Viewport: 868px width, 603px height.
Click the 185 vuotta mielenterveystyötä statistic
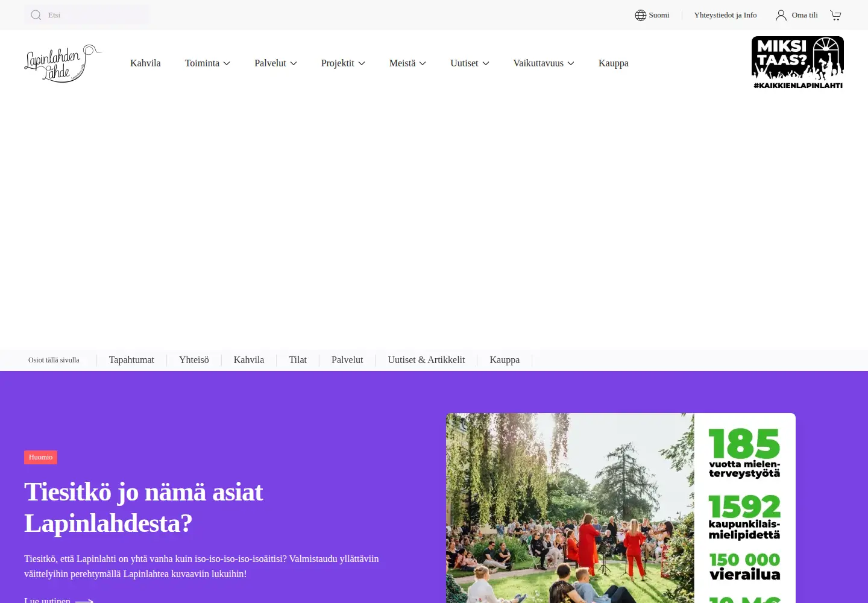click(x=744, y=453)
